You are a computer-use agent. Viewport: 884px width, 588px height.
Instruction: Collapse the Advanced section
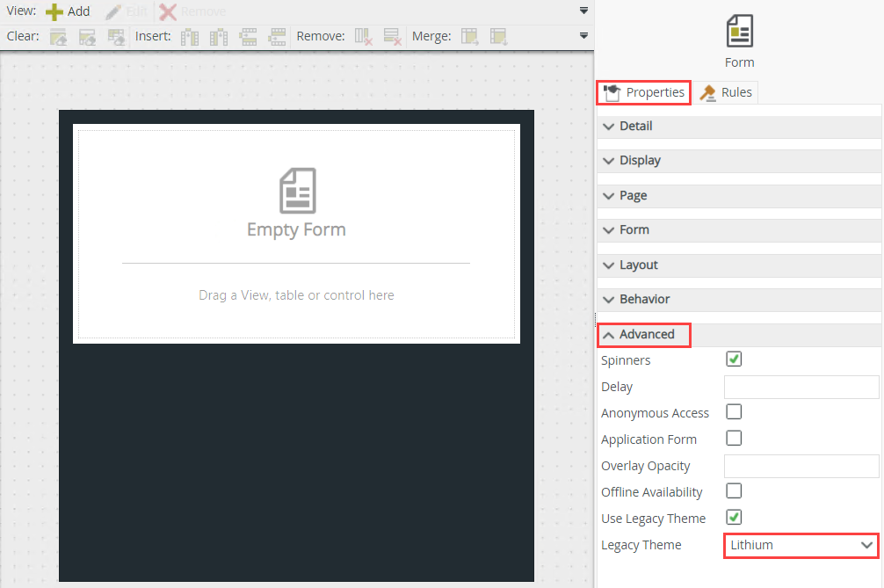point(643,334)
